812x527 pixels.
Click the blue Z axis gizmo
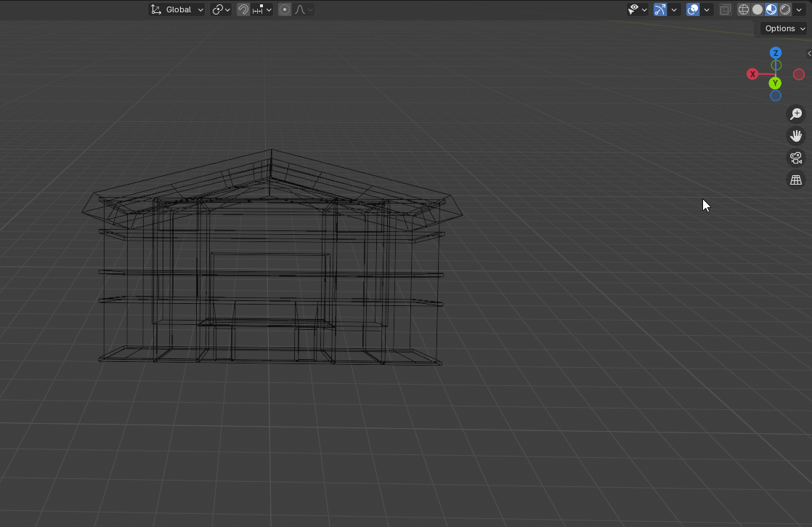click(x=775, y=53)
